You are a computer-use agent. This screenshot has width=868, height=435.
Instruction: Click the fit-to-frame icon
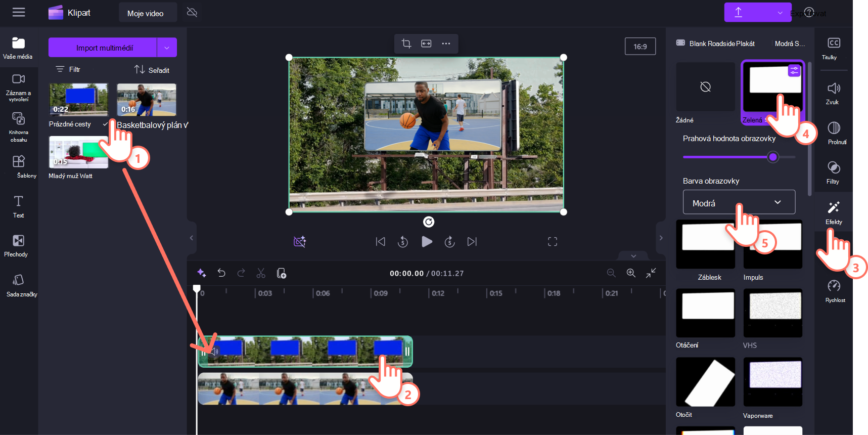[426, 43]
